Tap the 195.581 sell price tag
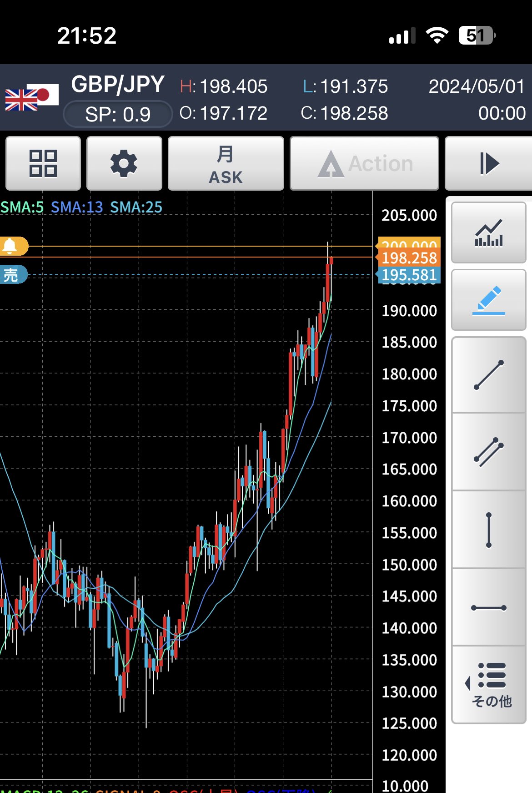This screenshot has height=793, width=532. (x=409, y=275)
